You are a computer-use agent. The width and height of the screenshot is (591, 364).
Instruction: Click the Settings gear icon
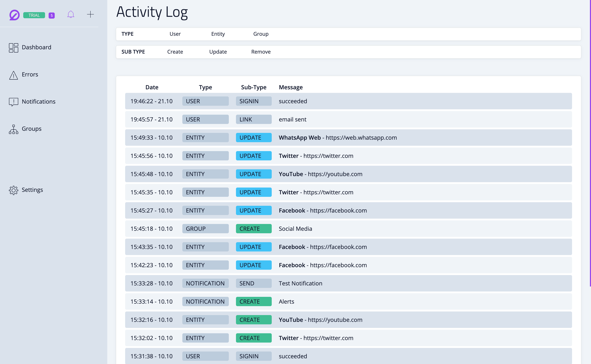coord(13,190)
